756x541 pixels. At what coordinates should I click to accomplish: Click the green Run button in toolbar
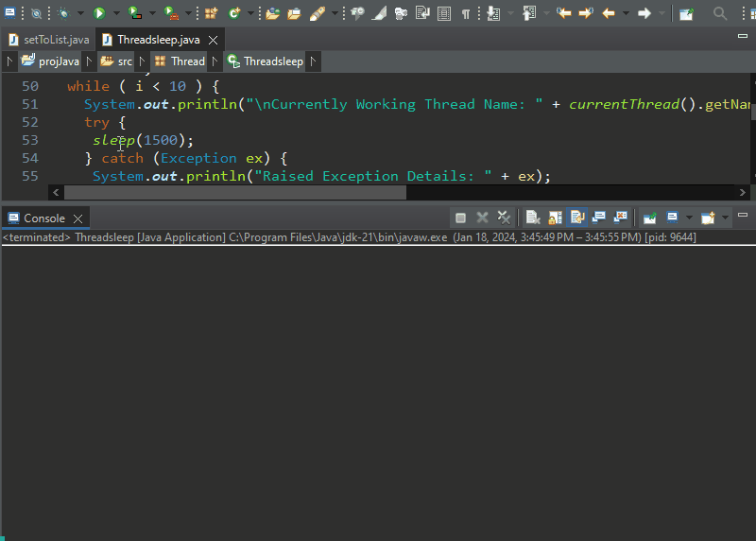pos(98,13)
